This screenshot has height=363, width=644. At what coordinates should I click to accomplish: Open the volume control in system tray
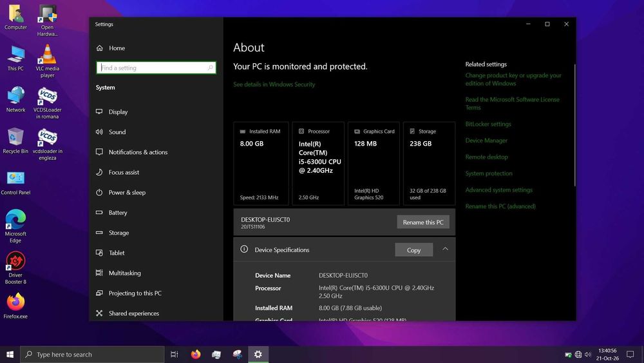coord(588,355)
